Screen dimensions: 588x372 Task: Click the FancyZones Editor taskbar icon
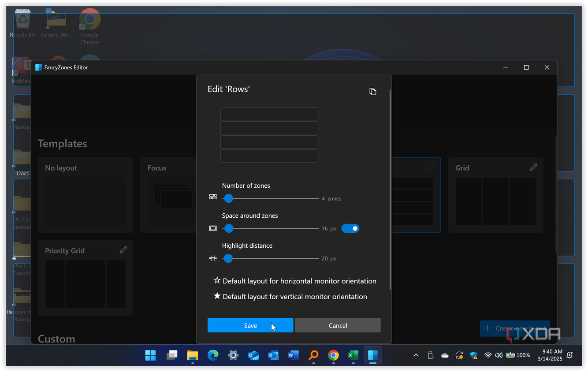coord(373,355)
